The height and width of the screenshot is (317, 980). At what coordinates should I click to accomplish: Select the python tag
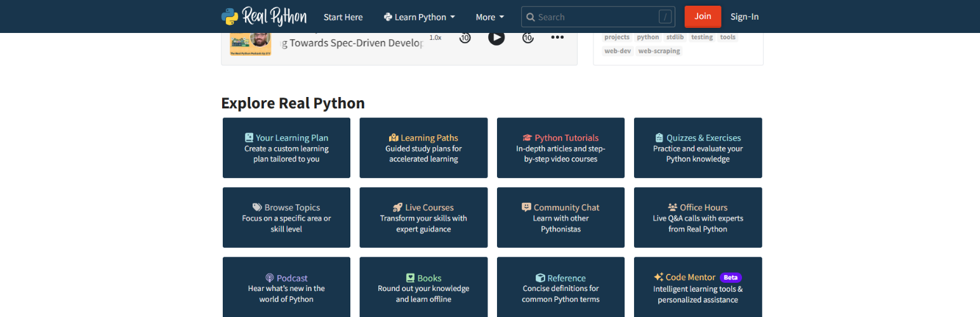(648, 37)
